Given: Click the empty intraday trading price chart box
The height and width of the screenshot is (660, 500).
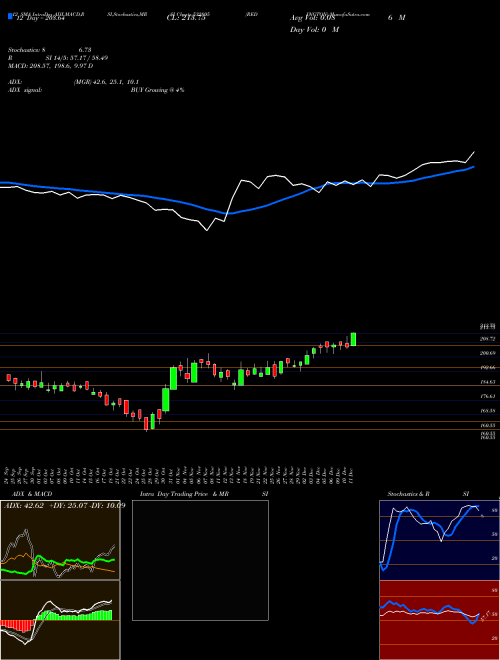Looking at the screenshot, I should click(x=200, y=560).
